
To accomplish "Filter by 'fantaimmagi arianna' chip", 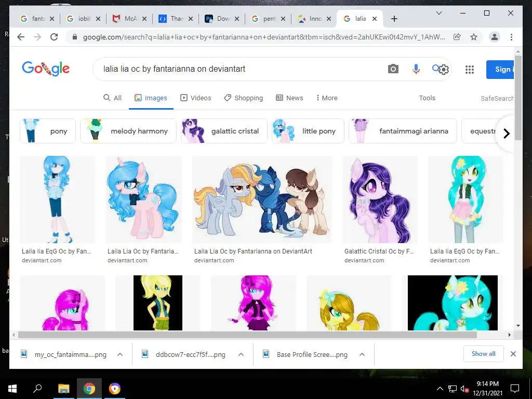I will 403,131.
